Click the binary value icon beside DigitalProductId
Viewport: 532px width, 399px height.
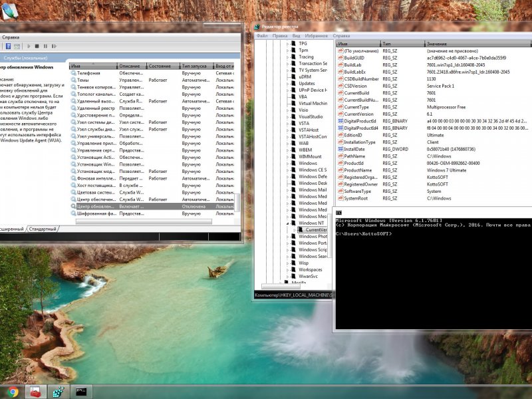coord(340,121)
